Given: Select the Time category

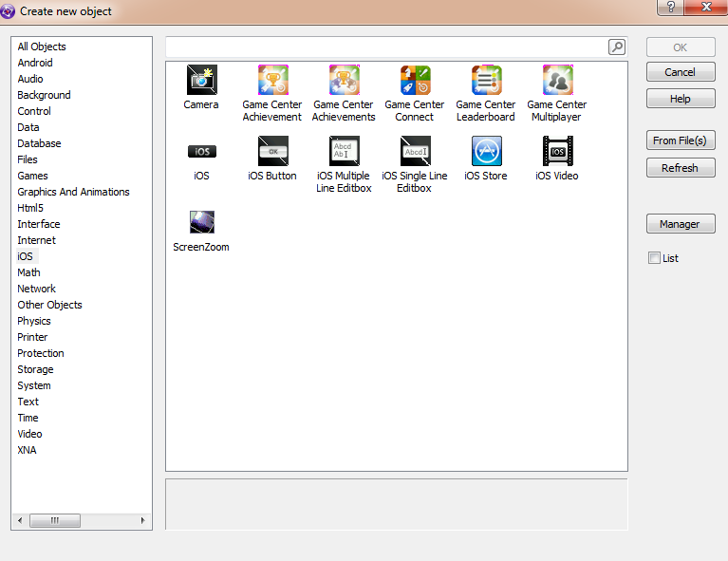Looking at the screenshot, I should [x=28, y=418].
